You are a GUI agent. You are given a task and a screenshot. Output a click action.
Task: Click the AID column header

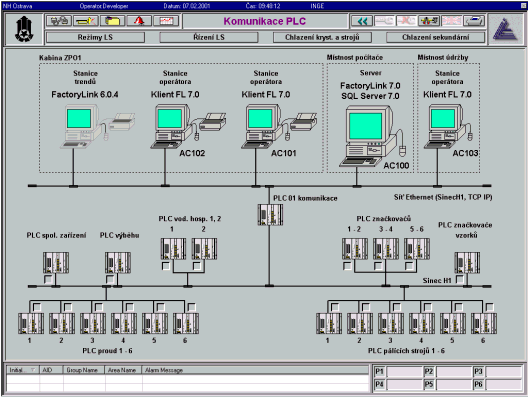coord(51,370)
